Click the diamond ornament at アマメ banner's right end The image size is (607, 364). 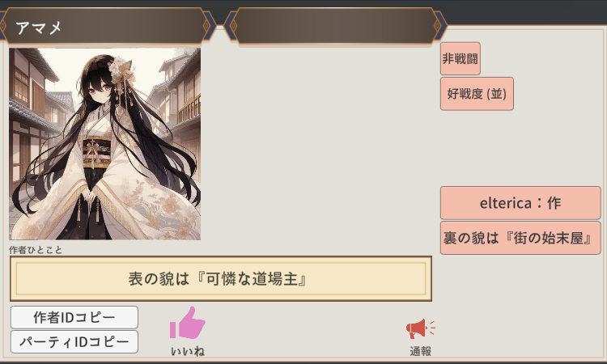coord(206,26)
